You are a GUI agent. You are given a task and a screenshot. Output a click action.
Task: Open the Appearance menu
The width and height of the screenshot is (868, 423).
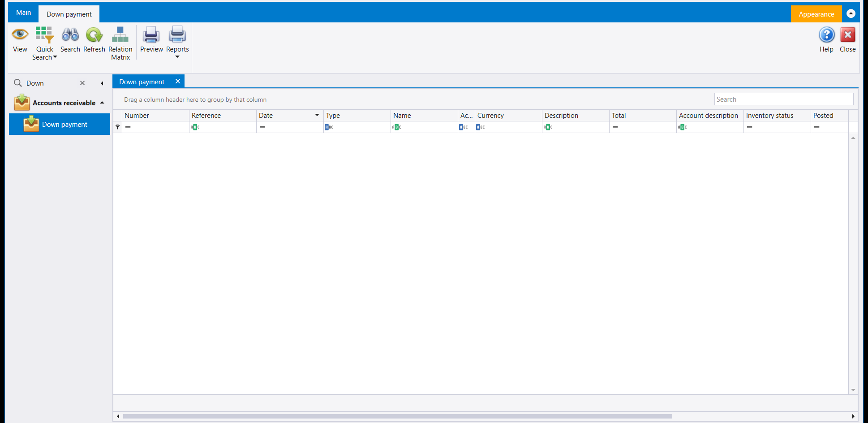816,14
